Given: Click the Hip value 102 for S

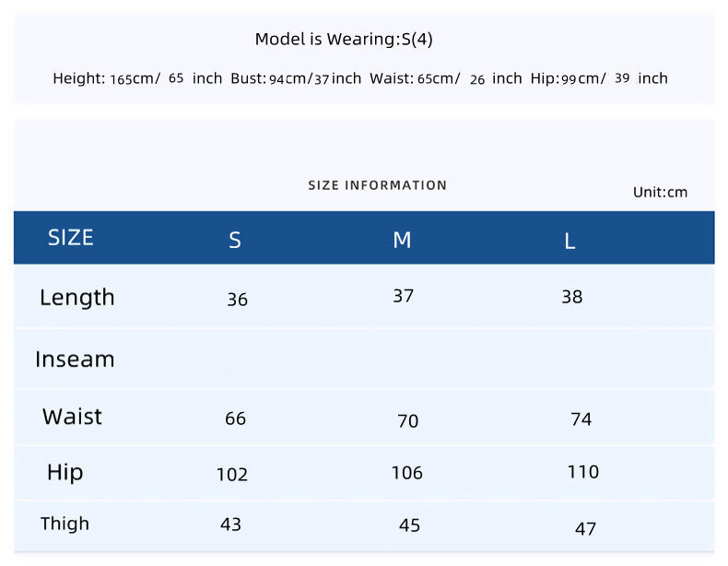Looking at the screenshot, I should (232, 475).
